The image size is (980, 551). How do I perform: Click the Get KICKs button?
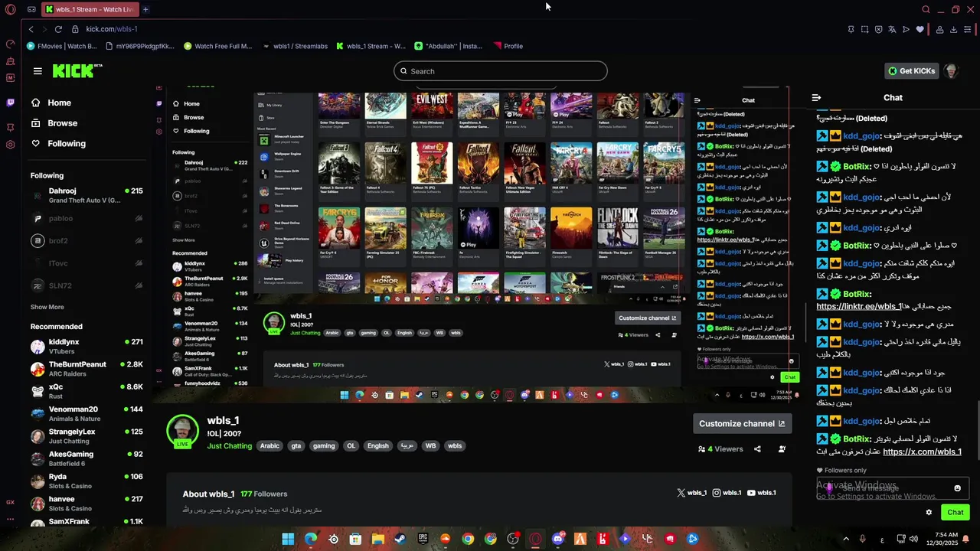pos(911,71)
